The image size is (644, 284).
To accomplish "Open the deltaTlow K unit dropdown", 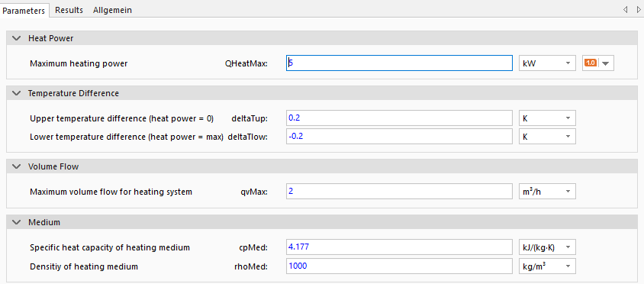I will 547,137.
